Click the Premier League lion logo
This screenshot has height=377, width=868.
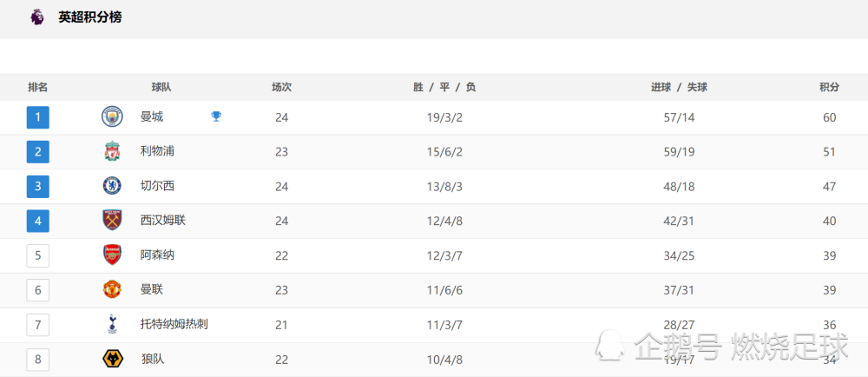click(x=37, y=17)
